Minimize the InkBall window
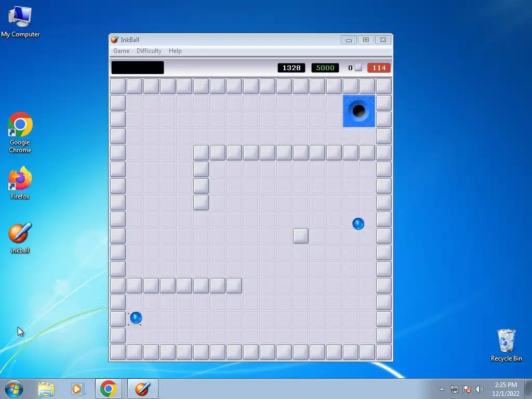The height and width of the screenshot is (399, 532). (x=349, y=40)
